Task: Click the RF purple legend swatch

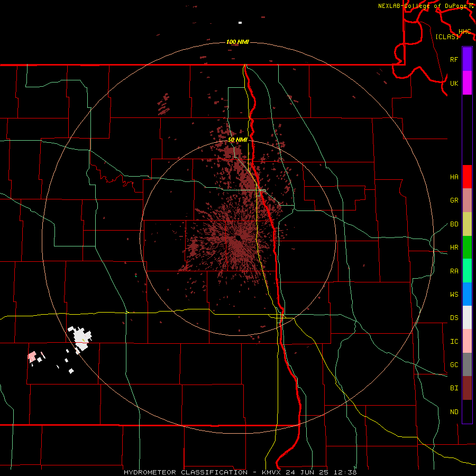Action: [467, 59]
